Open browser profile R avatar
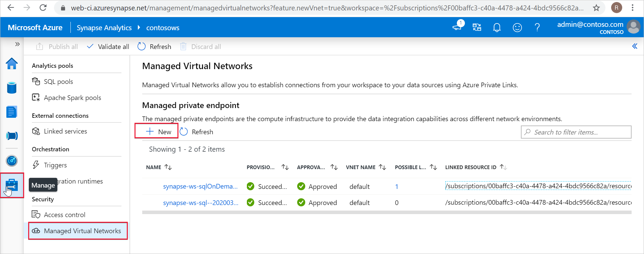The image size is (644, 254). (x=616, y=7)
